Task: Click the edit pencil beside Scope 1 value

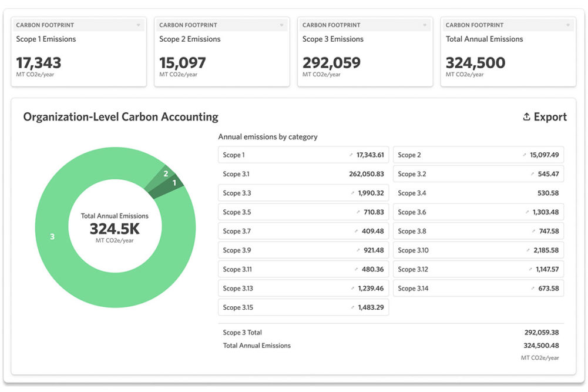Action: [x=351, y=155]
